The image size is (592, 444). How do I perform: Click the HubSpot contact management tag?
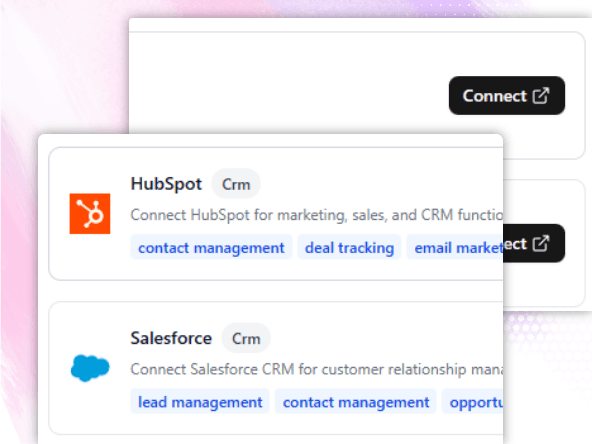211,248
